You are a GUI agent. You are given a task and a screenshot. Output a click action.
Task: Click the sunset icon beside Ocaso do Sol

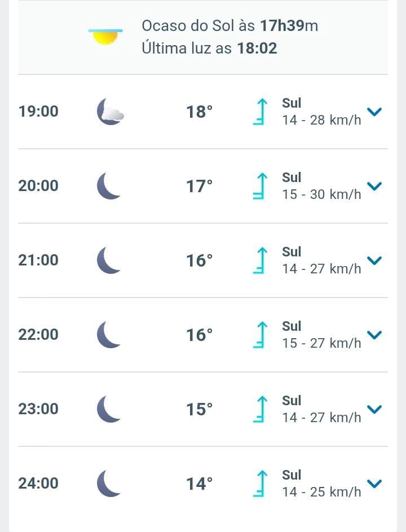pyautogui.click(x=105, y=37)
